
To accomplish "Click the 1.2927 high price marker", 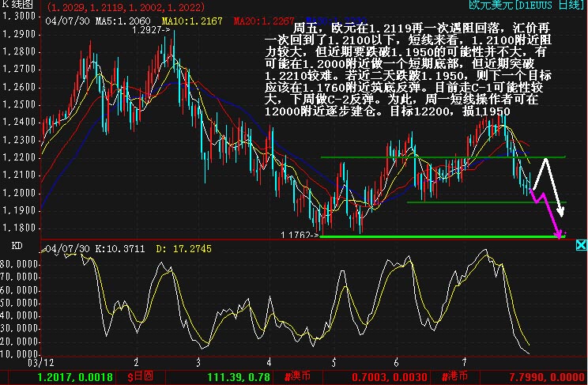I will pos(151,29).
